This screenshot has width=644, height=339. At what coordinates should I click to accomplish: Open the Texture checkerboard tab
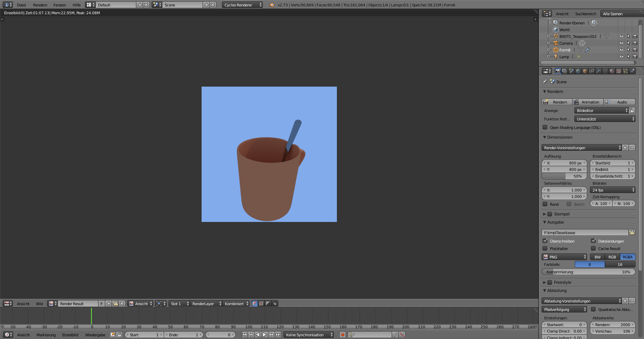[619, 71]
